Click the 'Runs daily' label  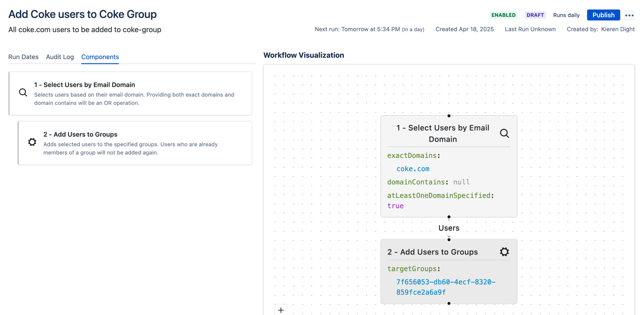pos(566,15)
